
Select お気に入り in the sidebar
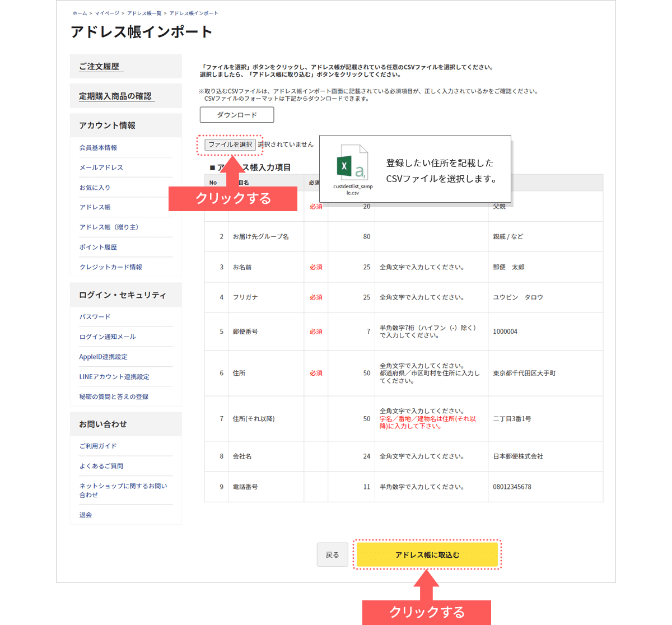coord(95,188)
